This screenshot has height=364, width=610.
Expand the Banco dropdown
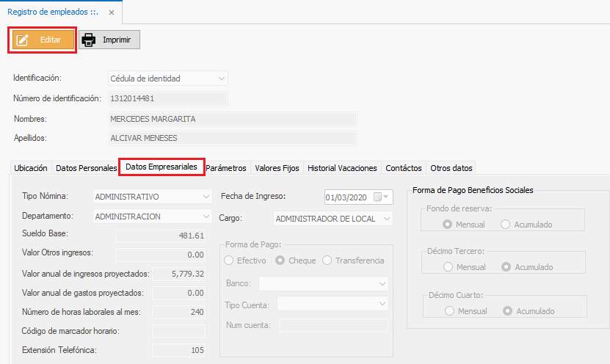382,283
